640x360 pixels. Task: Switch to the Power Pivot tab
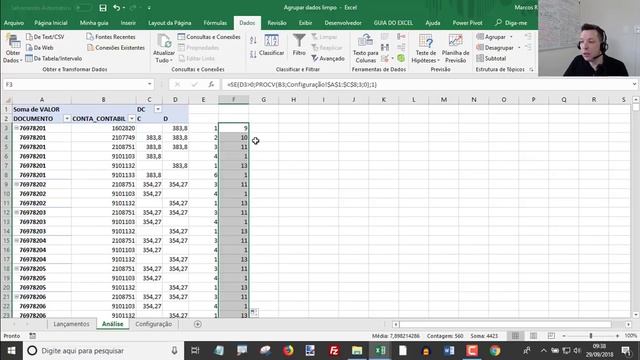[467, 23]
